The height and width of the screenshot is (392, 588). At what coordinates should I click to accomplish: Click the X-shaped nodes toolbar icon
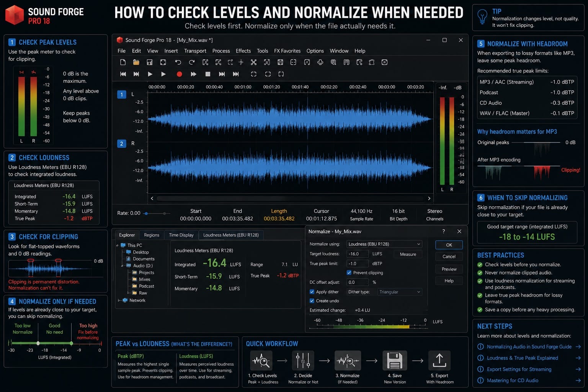click(253, 62)
